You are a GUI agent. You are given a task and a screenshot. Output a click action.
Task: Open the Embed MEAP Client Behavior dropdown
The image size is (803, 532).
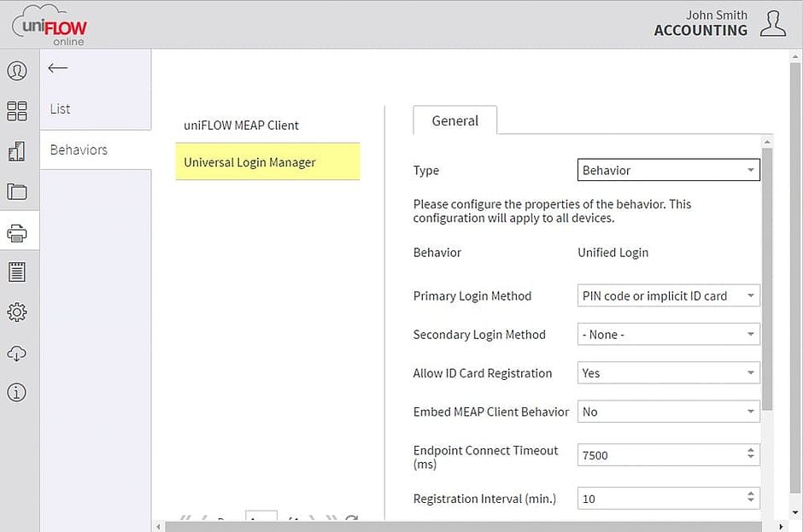[x=668, y=412]
